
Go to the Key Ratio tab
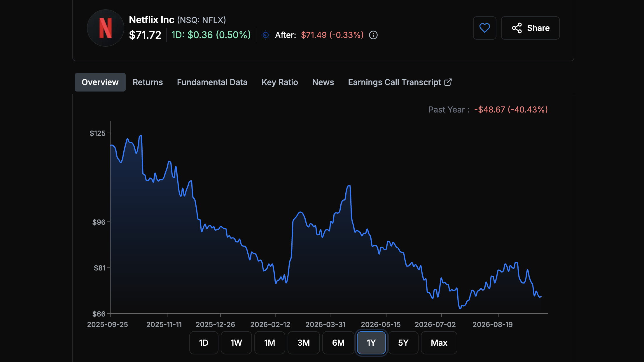point(280,82)
